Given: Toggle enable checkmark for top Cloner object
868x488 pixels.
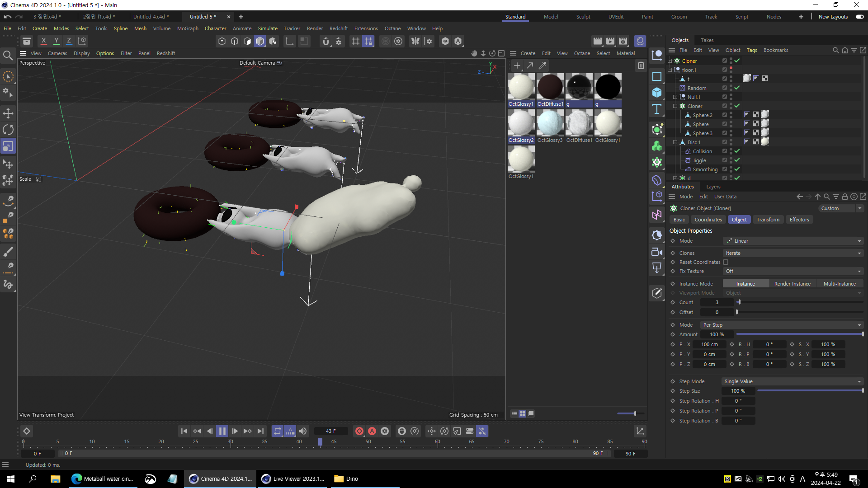Looking at the screenshot, I should click(x=737, y=61).
